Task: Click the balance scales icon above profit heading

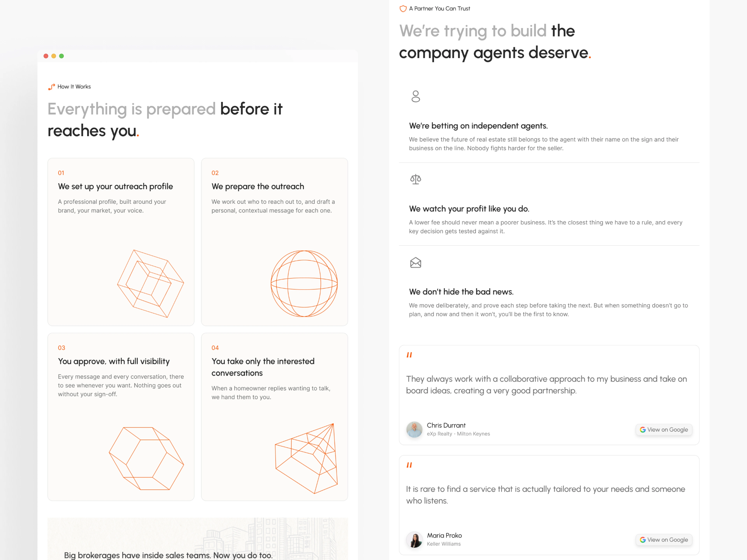Action: pyautogui.click(x=416, y=179)
